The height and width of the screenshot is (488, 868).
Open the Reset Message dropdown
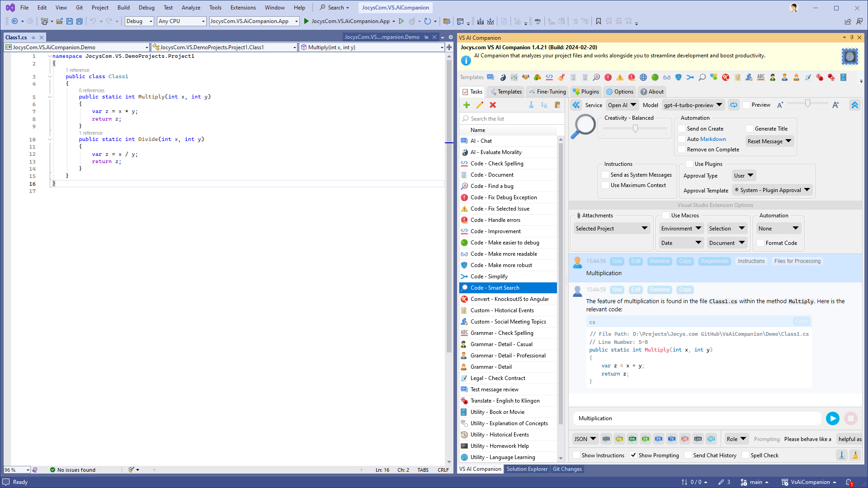click(x=769, y=141)
